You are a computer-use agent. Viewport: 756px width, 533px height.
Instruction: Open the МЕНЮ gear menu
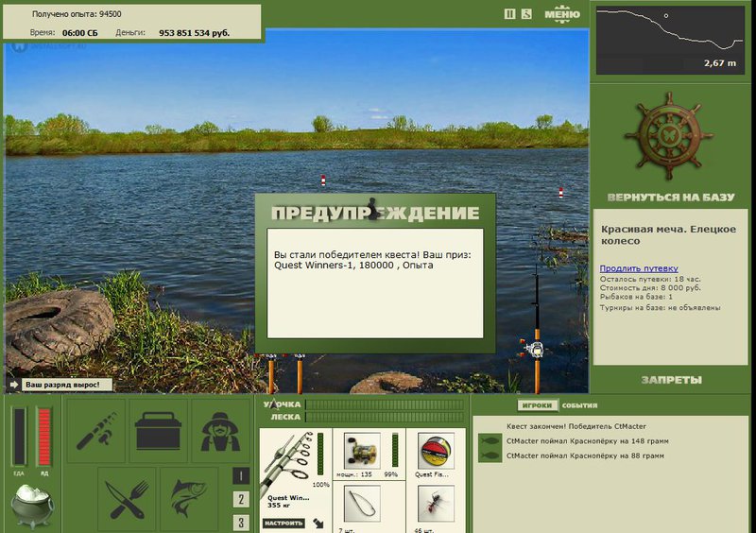(x=562, y=14)
